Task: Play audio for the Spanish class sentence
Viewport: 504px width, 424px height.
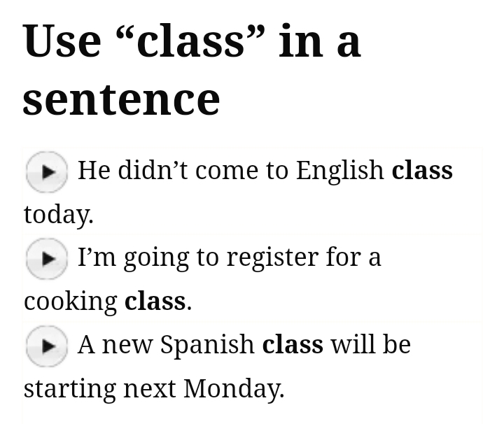Action: pos(46,346)
